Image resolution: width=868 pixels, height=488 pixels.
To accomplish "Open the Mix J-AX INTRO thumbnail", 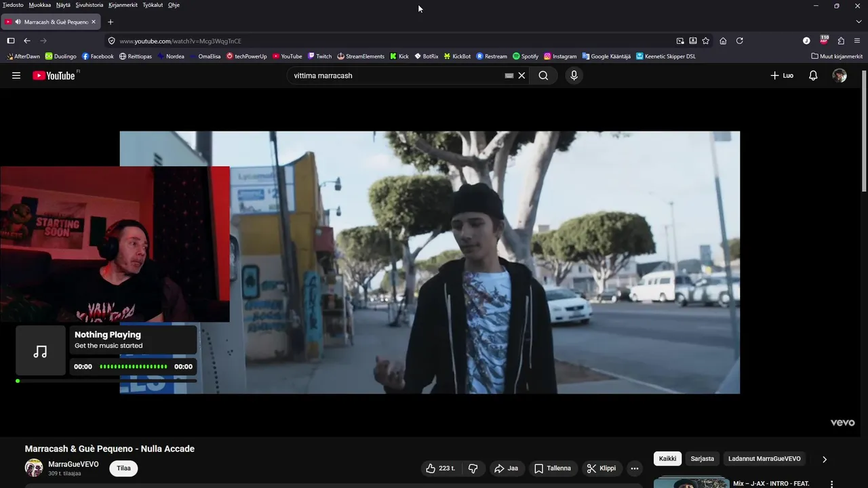I will point(692,483).
